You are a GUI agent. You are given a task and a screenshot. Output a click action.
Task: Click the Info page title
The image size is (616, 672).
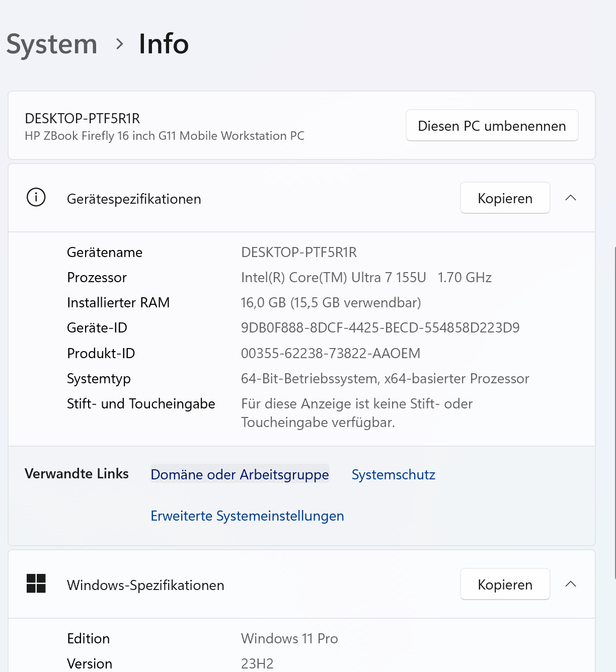(x=164, y=44)
